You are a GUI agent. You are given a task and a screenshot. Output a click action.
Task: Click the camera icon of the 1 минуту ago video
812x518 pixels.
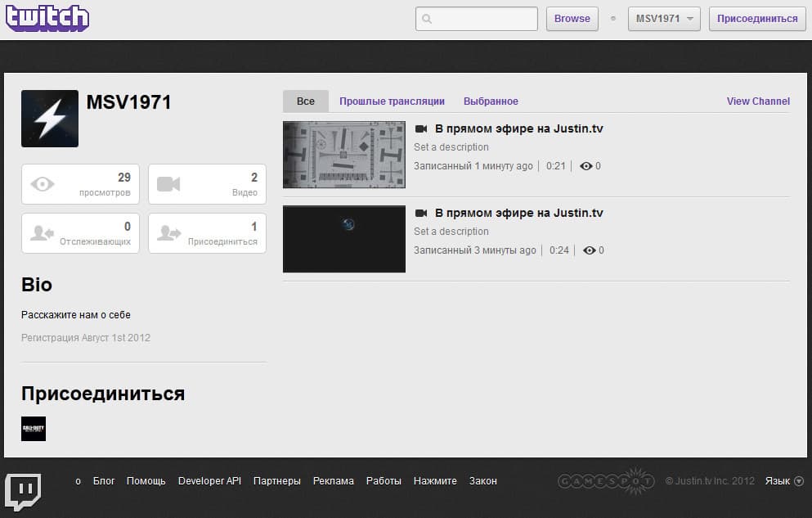(421, 128)
